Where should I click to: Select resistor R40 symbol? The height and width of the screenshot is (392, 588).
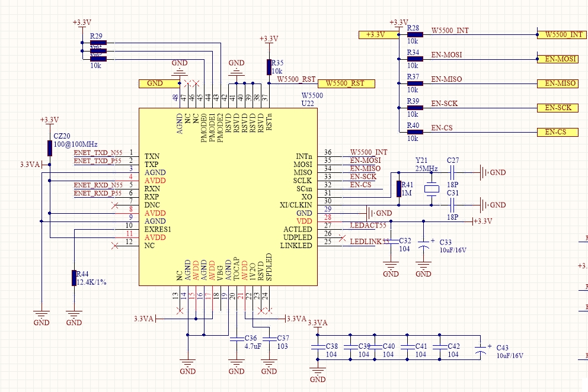[415, 132]
